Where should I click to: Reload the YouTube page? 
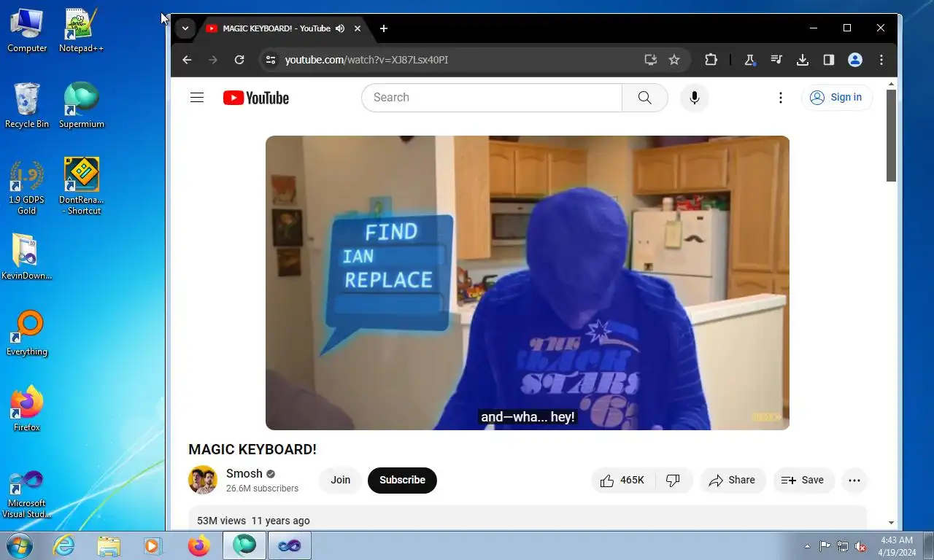point(239,60)
